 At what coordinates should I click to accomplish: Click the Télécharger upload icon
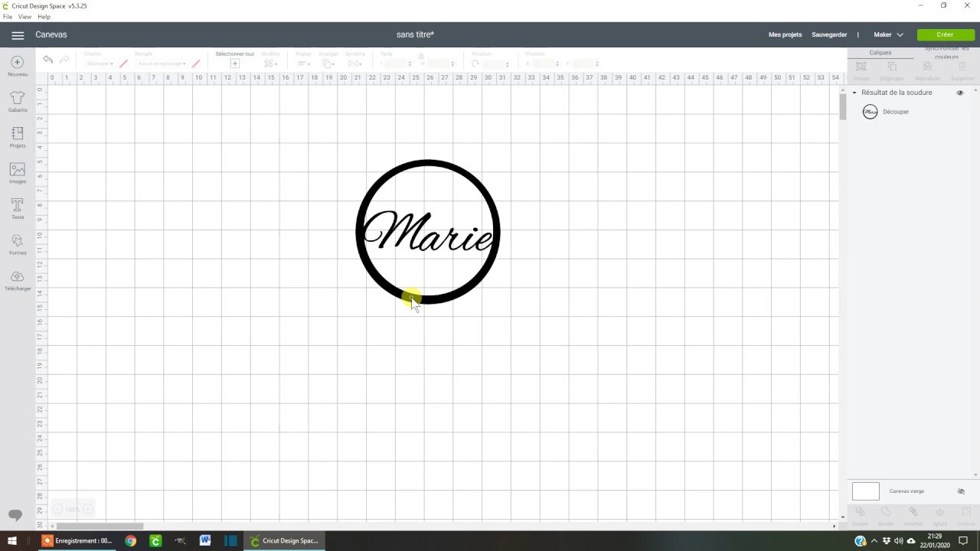tap(18, 276)
